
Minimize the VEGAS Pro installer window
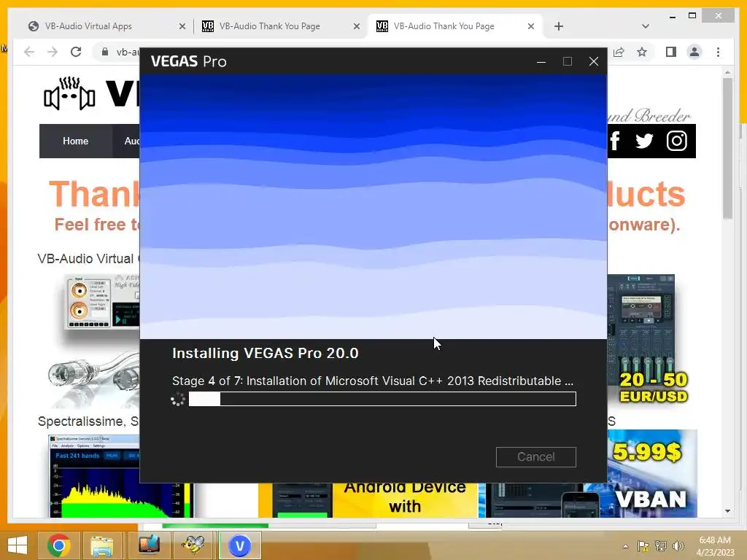click(x=541, y=61)
